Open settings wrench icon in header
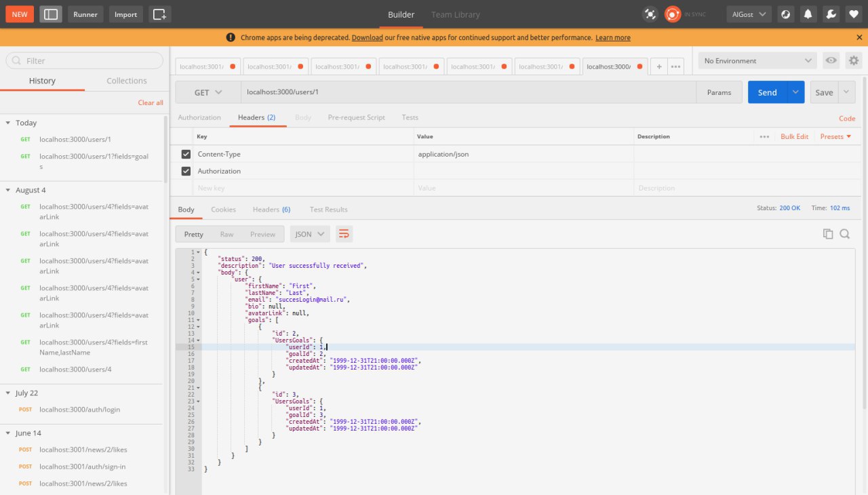 [x=830, y=14]
